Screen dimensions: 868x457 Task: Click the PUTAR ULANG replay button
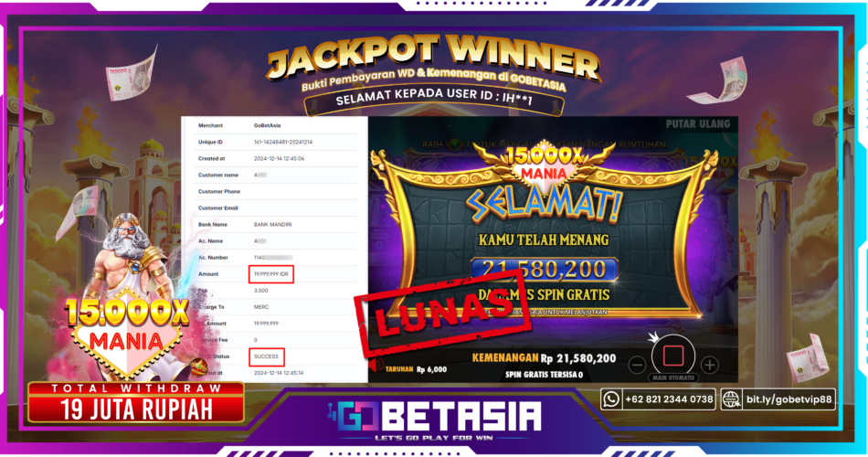697,124
